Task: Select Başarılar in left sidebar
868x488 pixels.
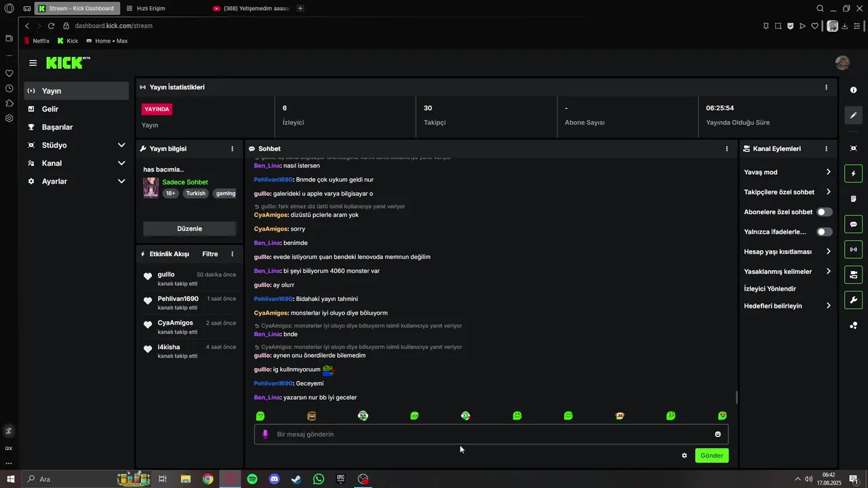Action: pos(76,127)
